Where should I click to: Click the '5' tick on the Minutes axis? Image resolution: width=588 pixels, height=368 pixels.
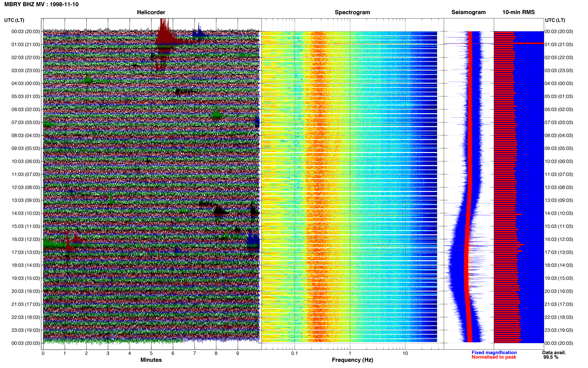pyautogui.click(x=151, y=353)
